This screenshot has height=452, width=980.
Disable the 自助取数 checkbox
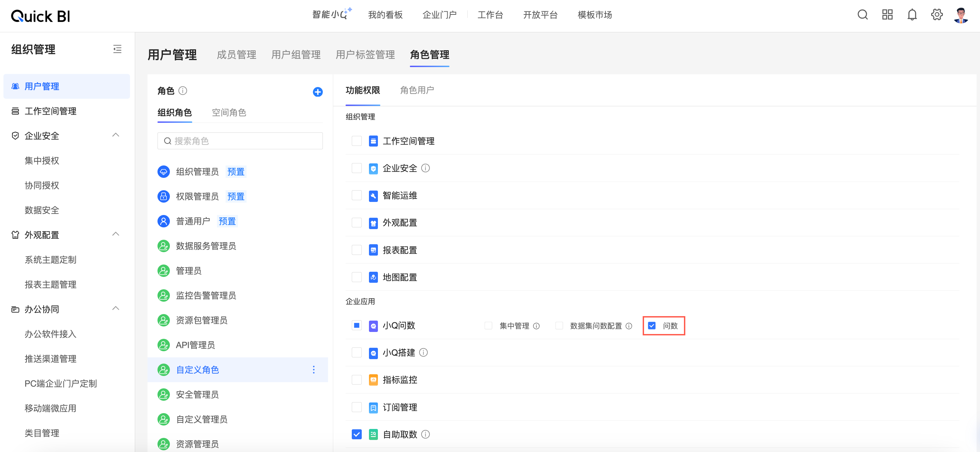click(x=357, y=434)
